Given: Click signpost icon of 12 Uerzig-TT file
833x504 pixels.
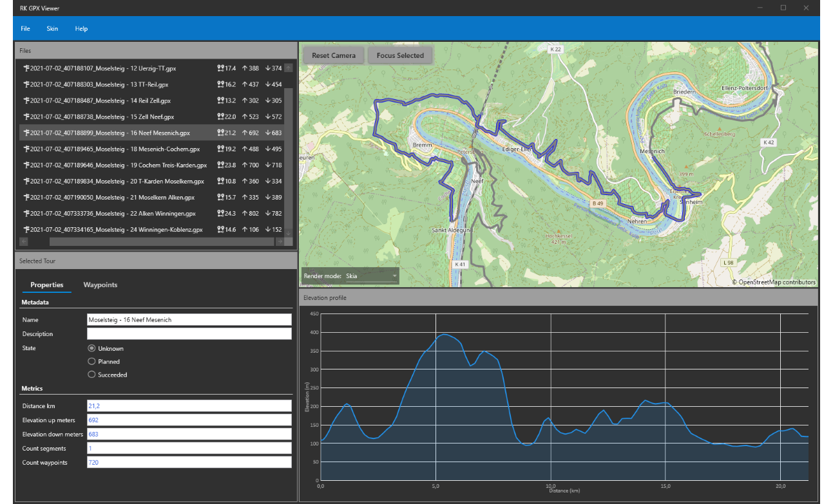Looking at the screenshot, I should pyautogui.click(x=26, y=68).
